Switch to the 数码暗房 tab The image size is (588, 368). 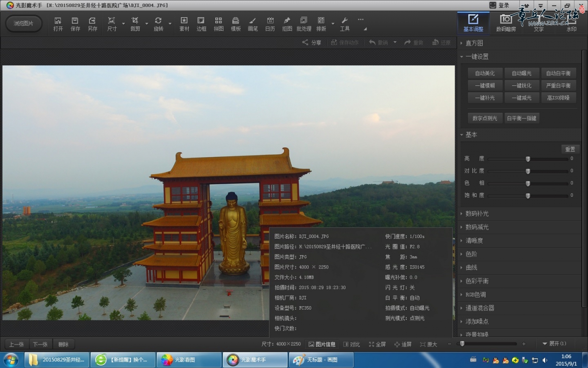pyautogui.click(x=506, y=23)
